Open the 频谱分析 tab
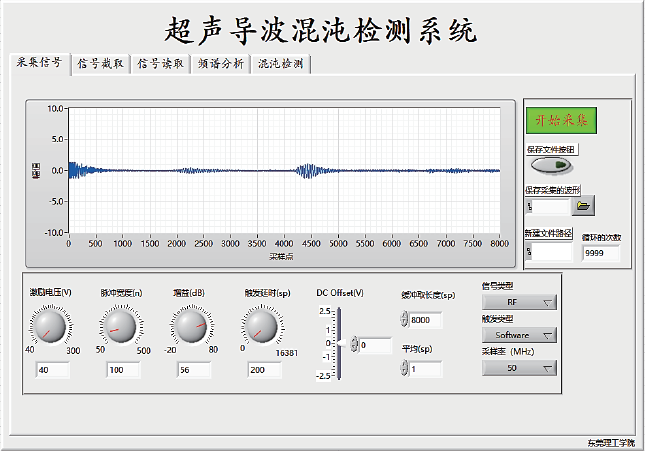The image size is (645, 451). (220, 64)
